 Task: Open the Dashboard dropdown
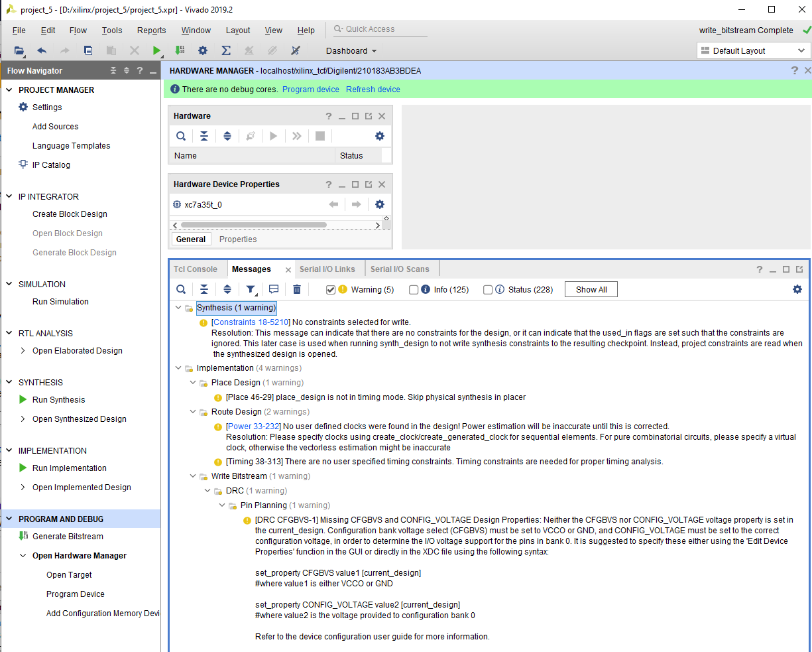click(x=351, y=50)
